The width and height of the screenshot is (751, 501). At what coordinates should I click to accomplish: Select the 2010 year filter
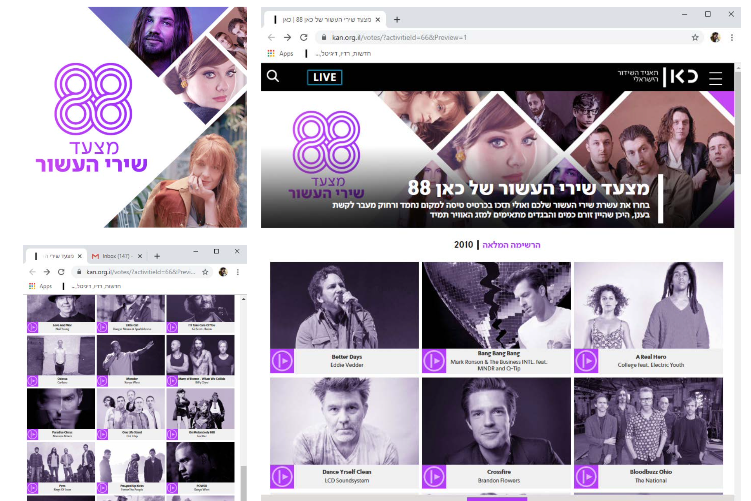tap(463, 245)
